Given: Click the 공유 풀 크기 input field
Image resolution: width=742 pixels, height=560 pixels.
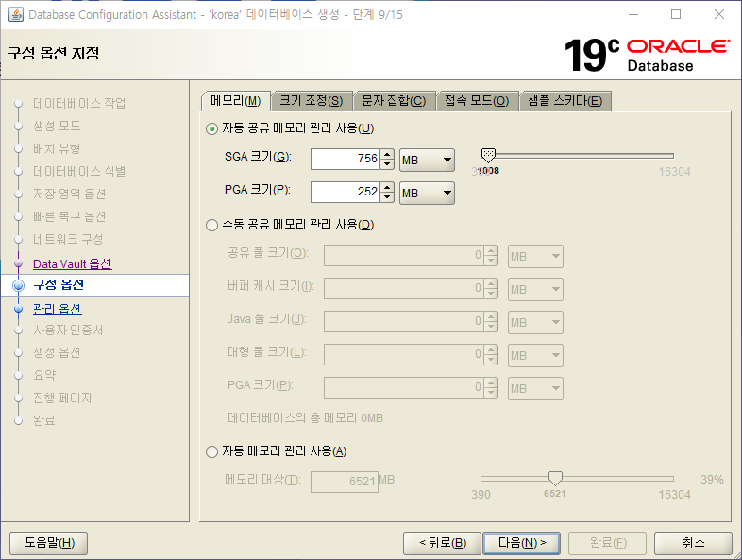Looking at the screenshot, I should pos(404,256).
